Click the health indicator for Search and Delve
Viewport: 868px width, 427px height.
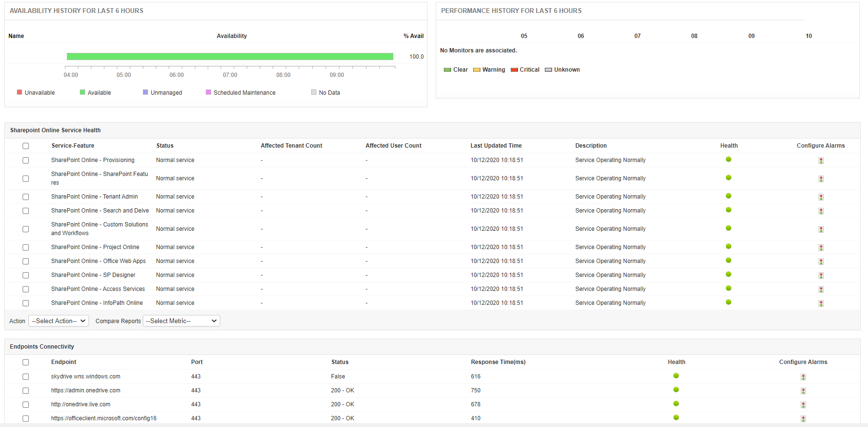[x=729, y=210]
